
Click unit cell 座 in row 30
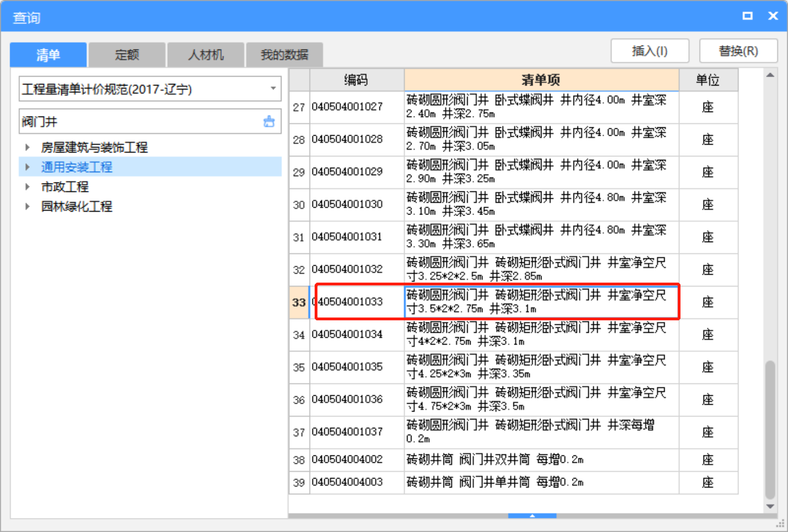[708, 204]
